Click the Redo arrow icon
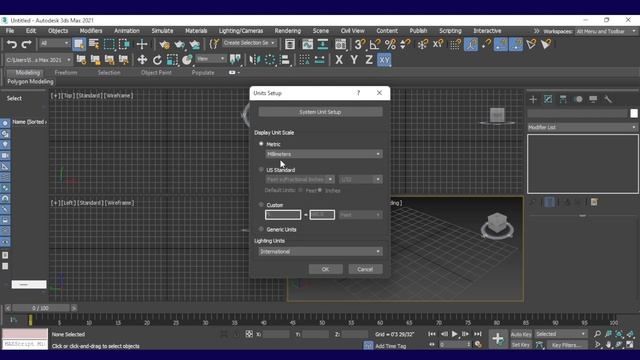This screenshot has width=640, height=360. 27,44
